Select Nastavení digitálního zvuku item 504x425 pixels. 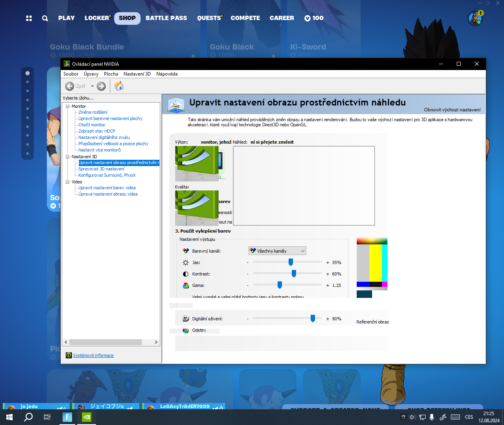104,137
